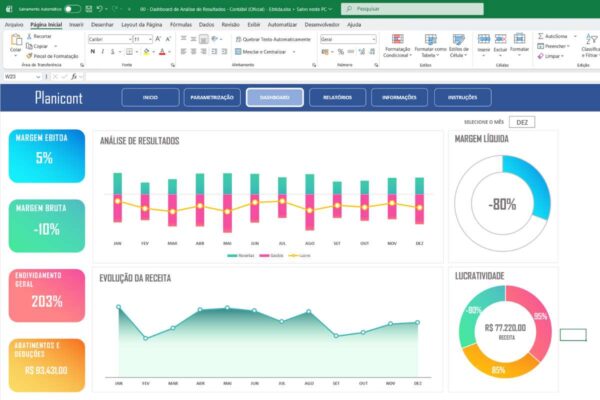The height and width of the screenshot is (400, 600).
Task: Select the Format Painter brush icon
Action: click(29, 56)
